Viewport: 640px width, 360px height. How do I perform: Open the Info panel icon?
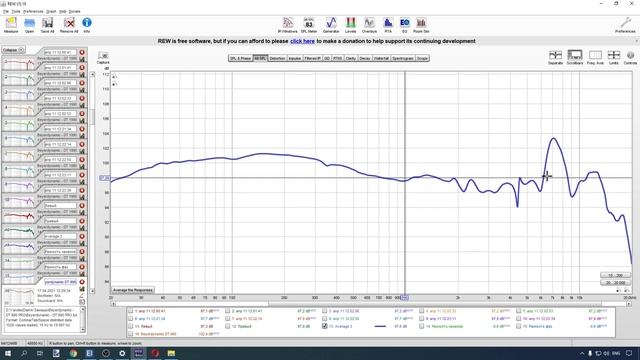[87, 24]
